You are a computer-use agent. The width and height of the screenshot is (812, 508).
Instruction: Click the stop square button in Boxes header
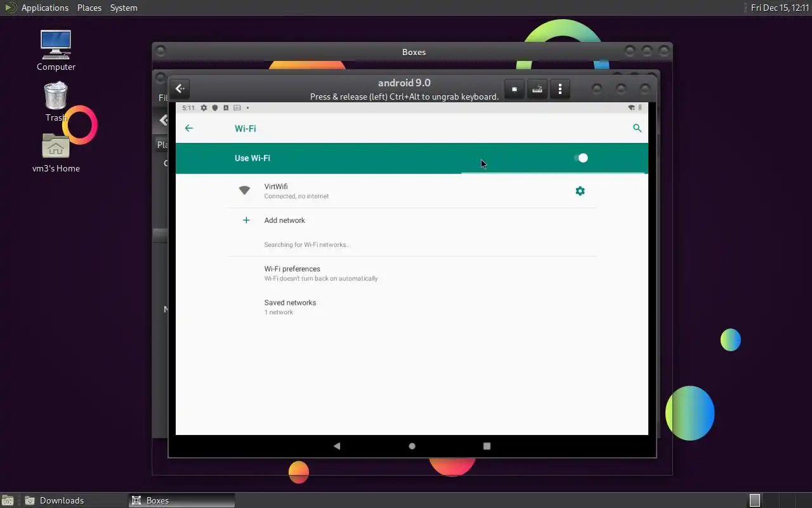514,89
